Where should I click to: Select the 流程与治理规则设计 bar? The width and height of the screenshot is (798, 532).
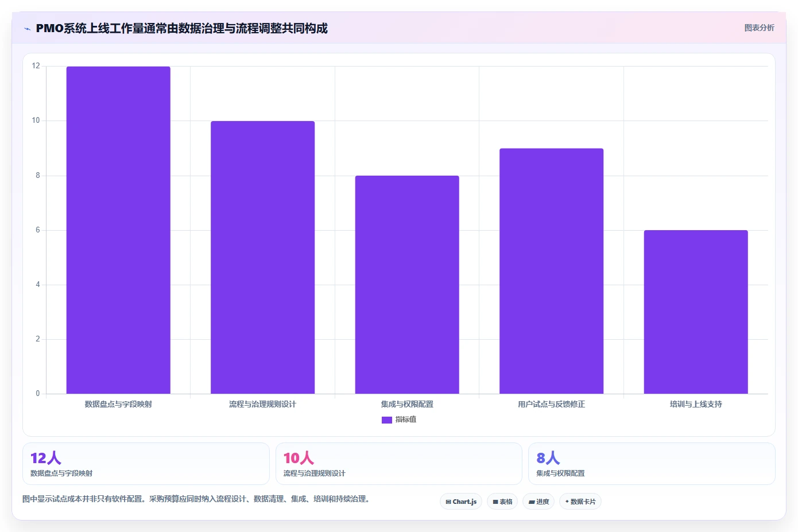pos(262,257)
